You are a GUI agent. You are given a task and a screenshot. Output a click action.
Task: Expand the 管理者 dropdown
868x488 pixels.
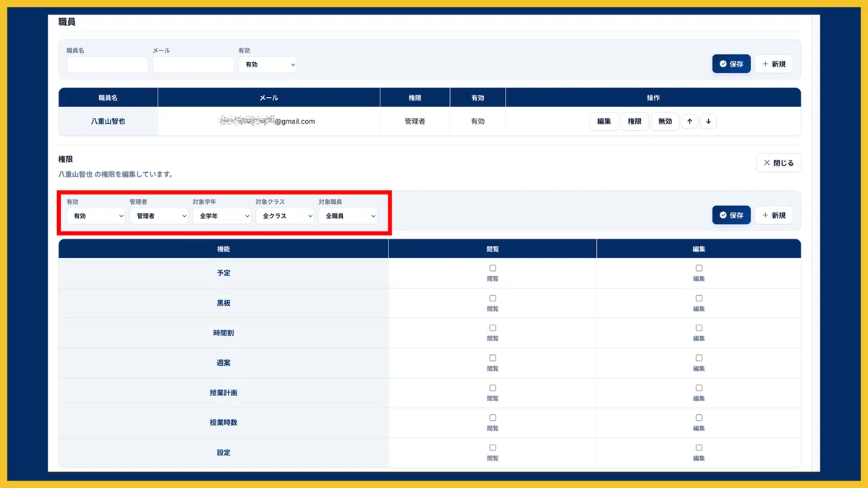point(159,215)
